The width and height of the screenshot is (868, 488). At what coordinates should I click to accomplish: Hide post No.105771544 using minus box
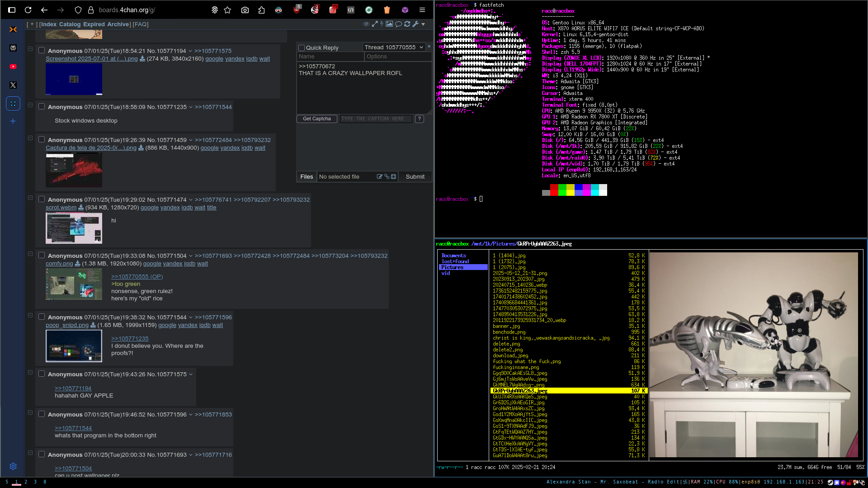point(30,315)
